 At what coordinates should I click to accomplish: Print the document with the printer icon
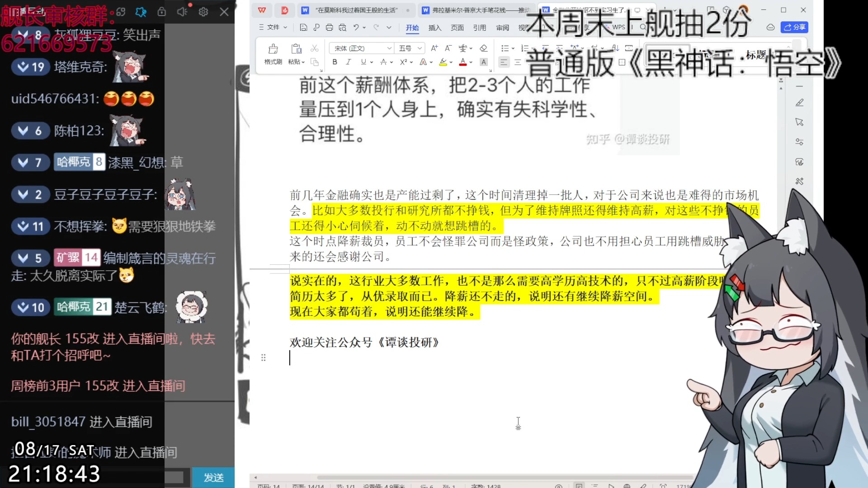[x=329, y=28]
